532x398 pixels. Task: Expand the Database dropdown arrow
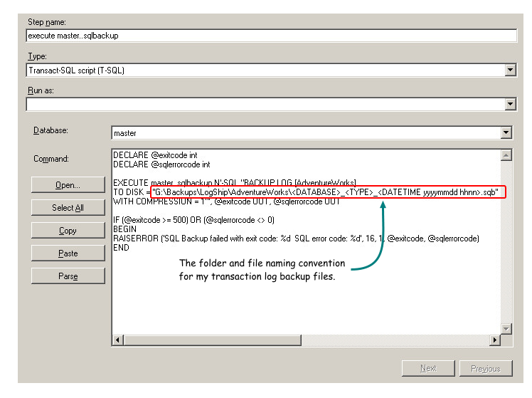point(506,132)
